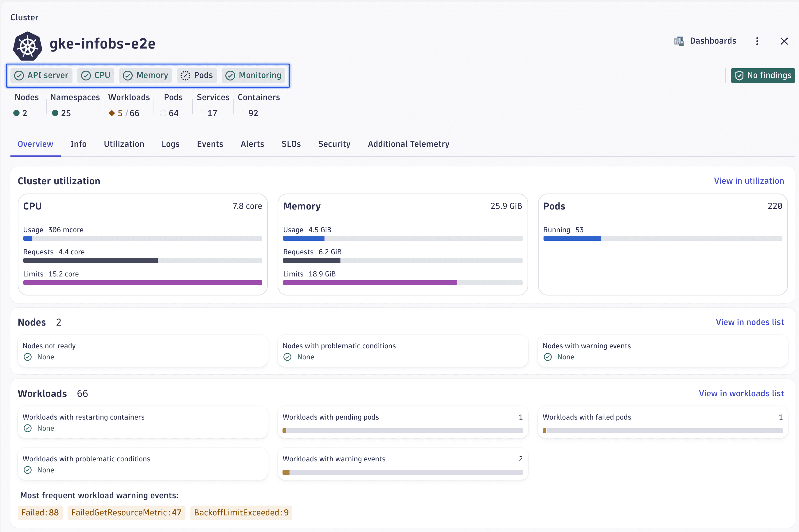
Task: Click the CPU total 7.8 core value
Action: click(247, 206)
